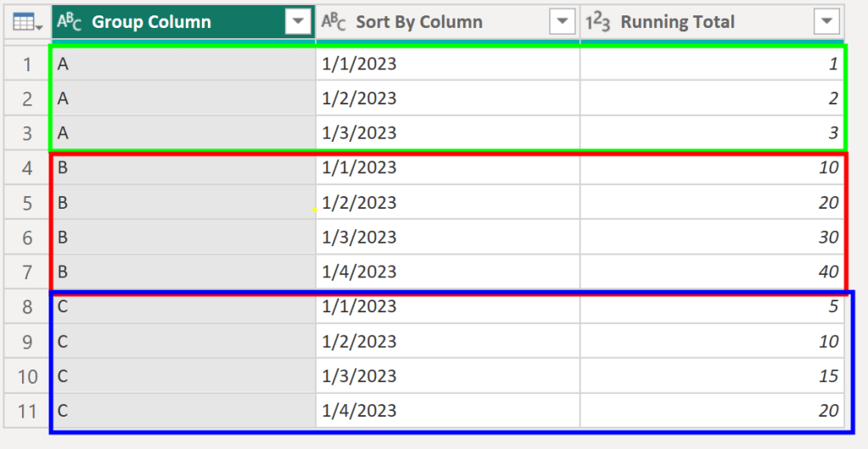Select row number 1
Image resolution: width=868 pixels, height=449 pixels.
27,64
